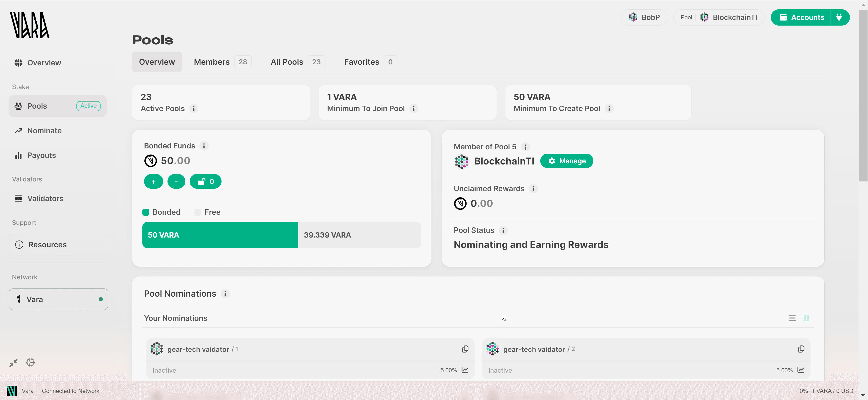Open settings gear in sidebar footer
868x400 pixels.
30,363
